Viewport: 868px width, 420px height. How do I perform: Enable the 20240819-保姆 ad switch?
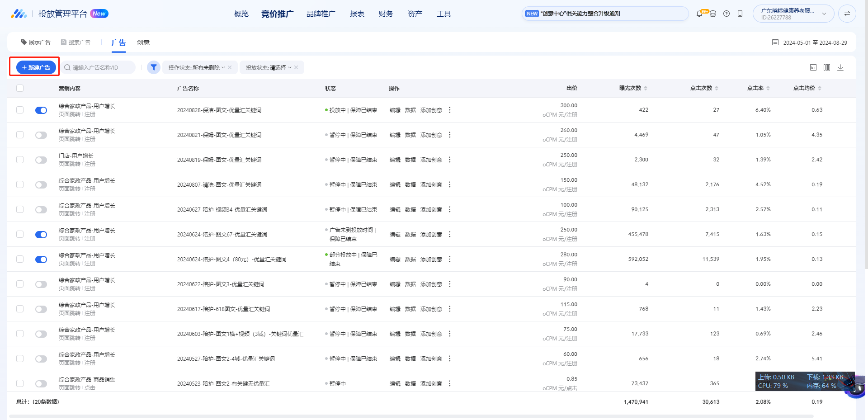[x=41, y=160]
